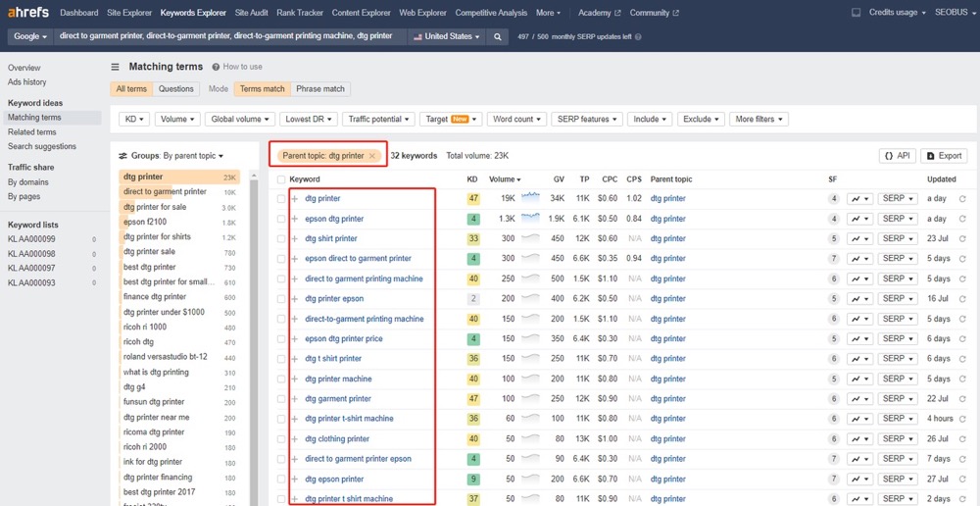Switch to the Questions tab
The width and height of the screenshot is (980, 506).
176,89
